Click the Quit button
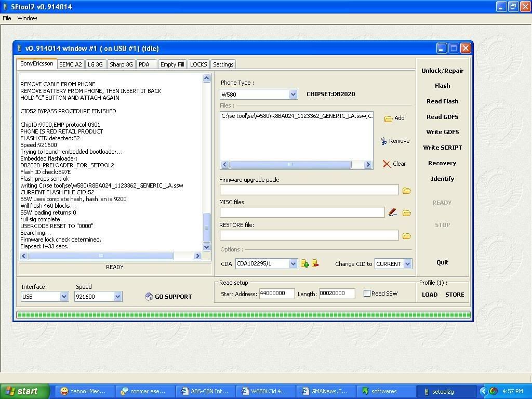 point(443,262)
